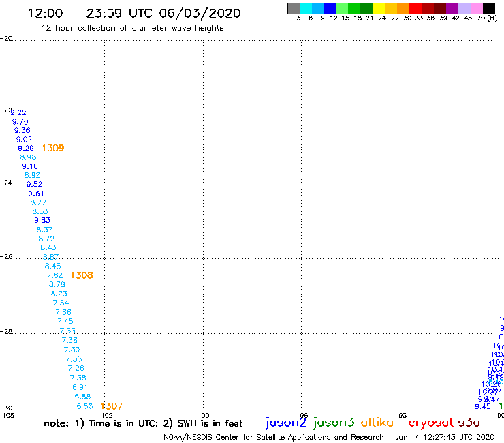Select the 6.91 wave height value
Image resolution: width=504 pixels, height=443 pixels.
pos(80,387)
